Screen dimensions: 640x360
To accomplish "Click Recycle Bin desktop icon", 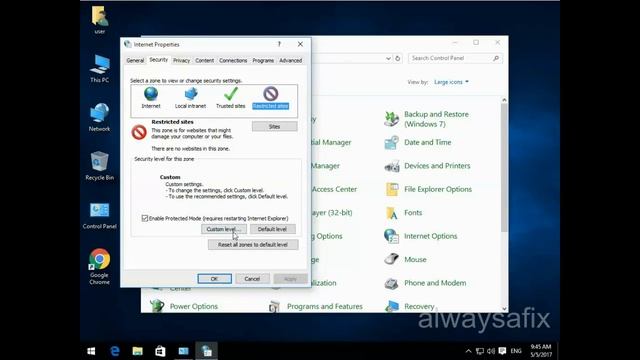I will coord(100,166).
